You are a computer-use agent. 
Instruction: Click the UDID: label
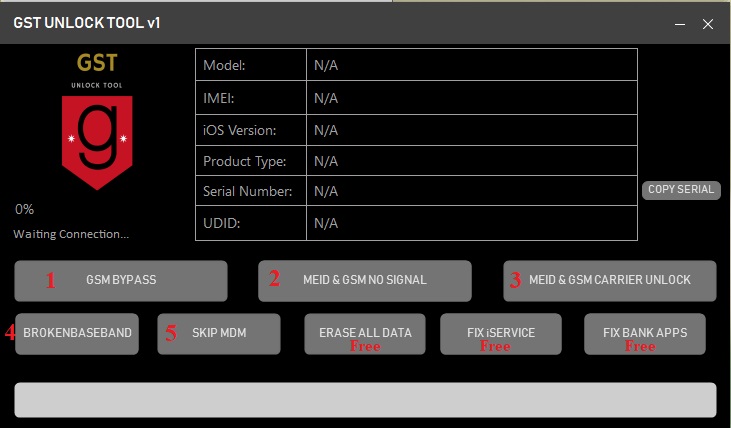tap(221, 223)
